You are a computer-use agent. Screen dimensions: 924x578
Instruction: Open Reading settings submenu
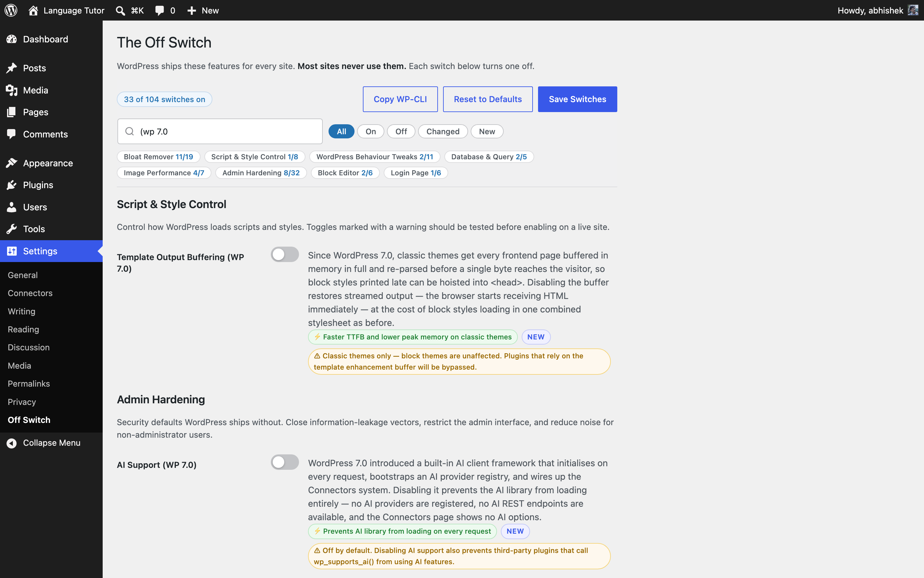[x=23, y=329]
